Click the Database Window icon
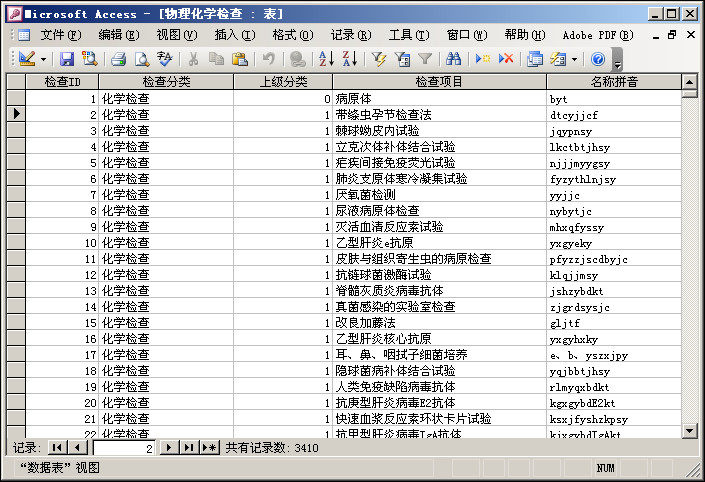This screenshot has width=705, height=482. point(535,59)
